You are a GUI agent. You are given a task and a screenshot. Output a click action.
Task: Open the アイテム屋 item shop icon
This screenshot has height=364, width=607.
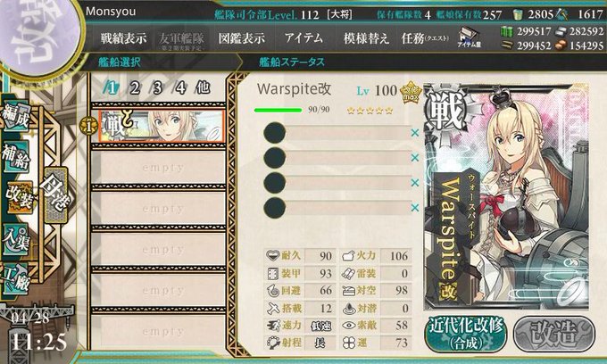[x=469, y=37]
